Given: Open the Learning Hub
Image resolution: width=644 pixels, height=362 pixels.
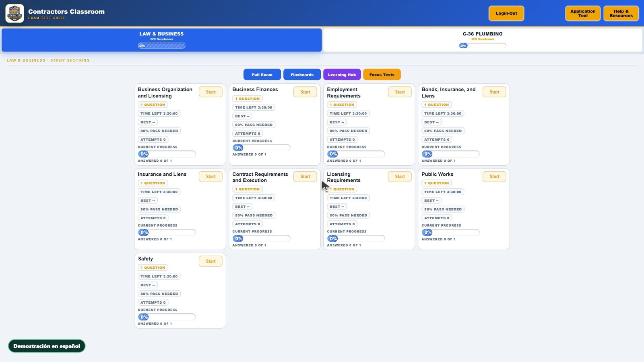Looking at the screenshot, I should coord(342,74).
